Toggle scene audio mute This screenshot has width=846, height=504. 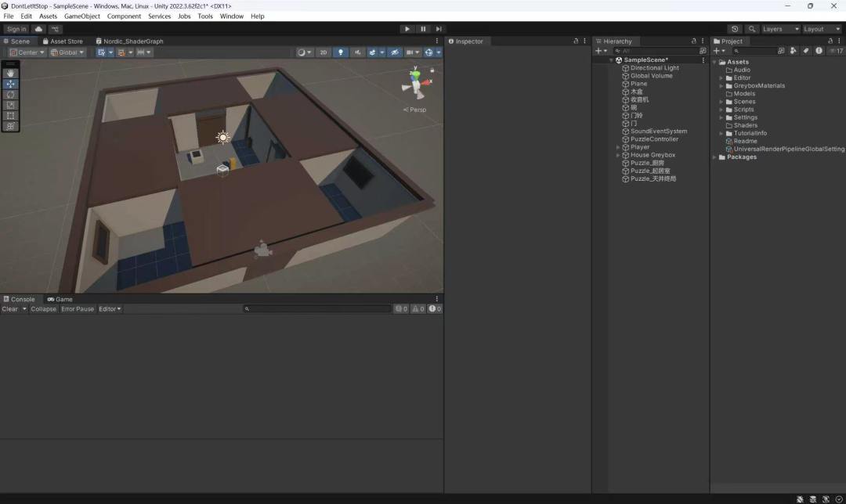point(357,52)
